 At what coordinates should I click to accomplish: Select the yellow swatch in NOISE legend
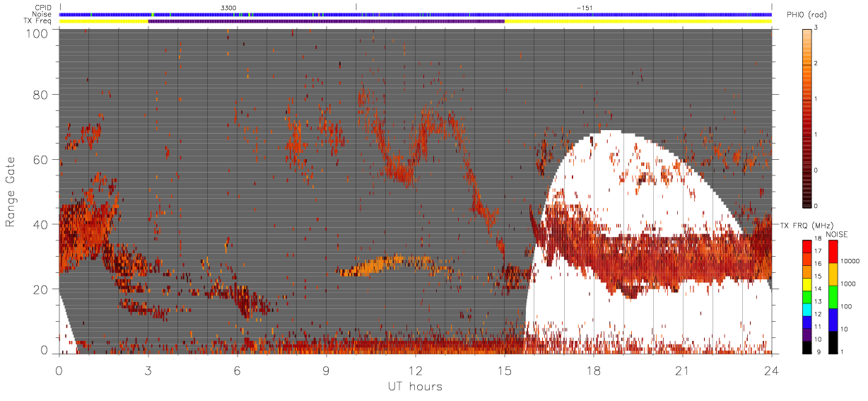834,274
